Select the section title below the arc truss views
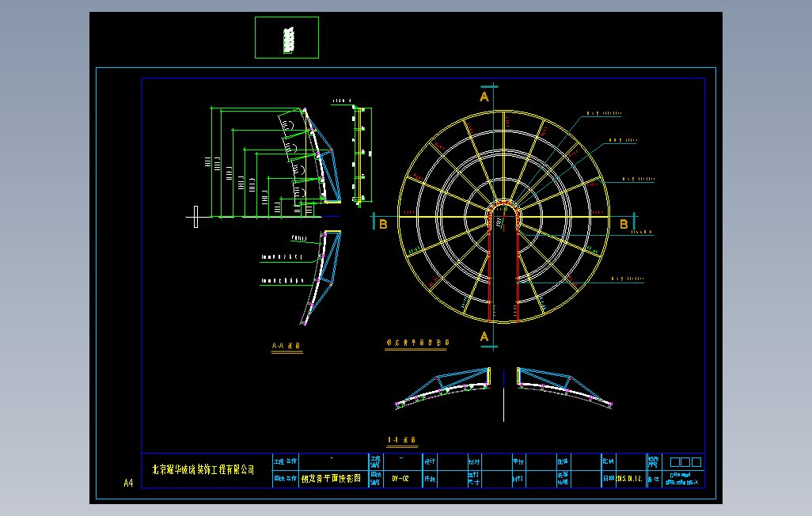This screenshot has width=812, height=516. click(x=402, y=440)
